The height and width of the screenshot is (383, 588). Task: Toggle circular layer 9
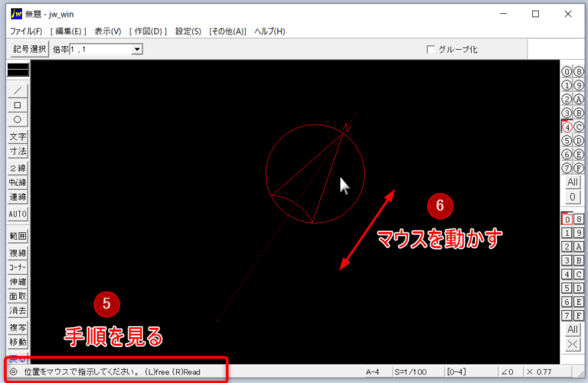[579, 86]
